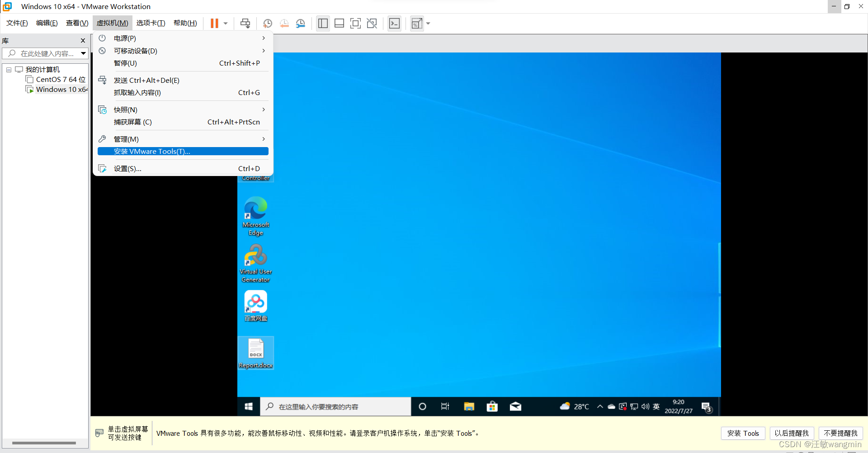
Task: Collapse the 我的计算机 tree node
Action: tap(9, 70)
